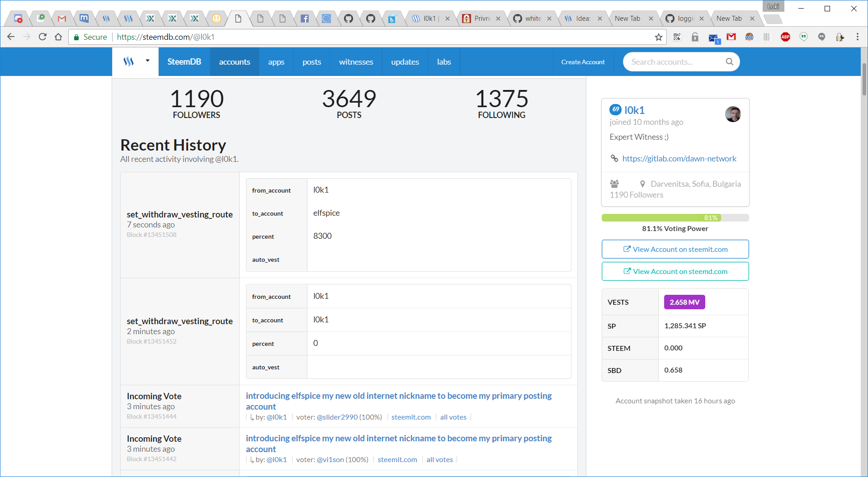
Task: Switch to the Facebook pinned tab
Action: pyautogui.click(x=305, y=19)
